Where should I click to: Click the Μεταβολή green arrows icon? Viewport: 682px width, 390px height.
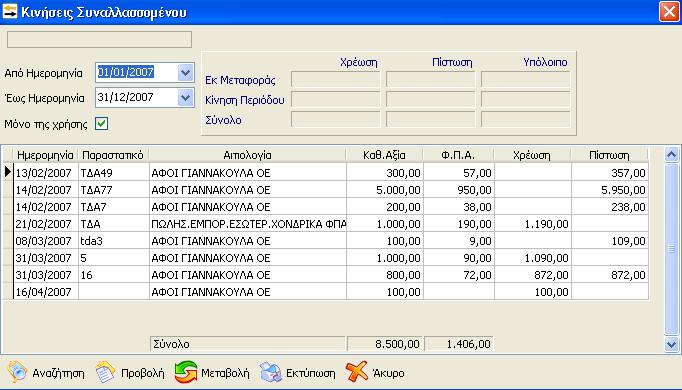tap(186, 372)
